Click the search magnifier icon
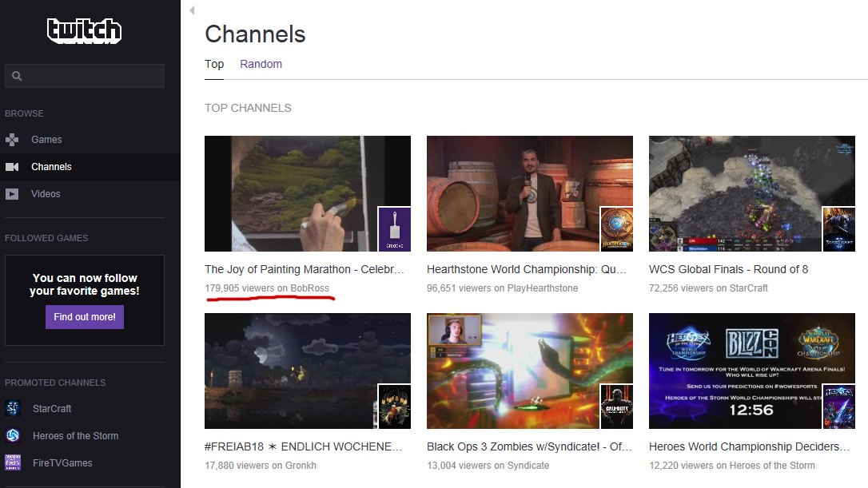868x488 pixels. pyautogui.click(x=17, y=77)
